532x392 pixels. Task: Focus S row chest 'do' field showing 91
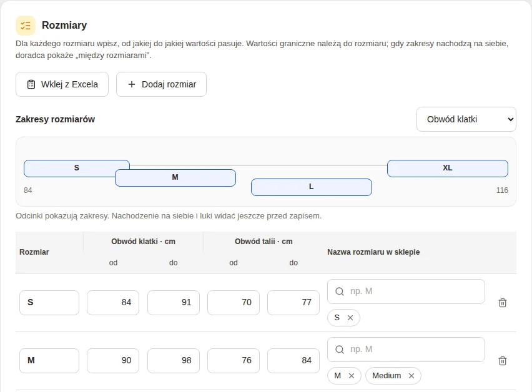(174, 303)
